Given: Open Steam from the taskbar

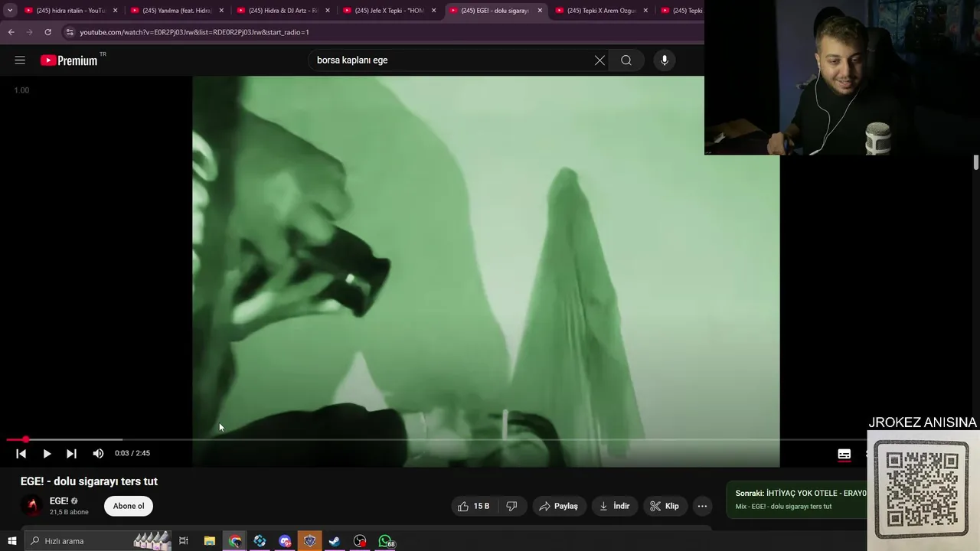Looking at the screenshot, I should [x=335, y=541].
